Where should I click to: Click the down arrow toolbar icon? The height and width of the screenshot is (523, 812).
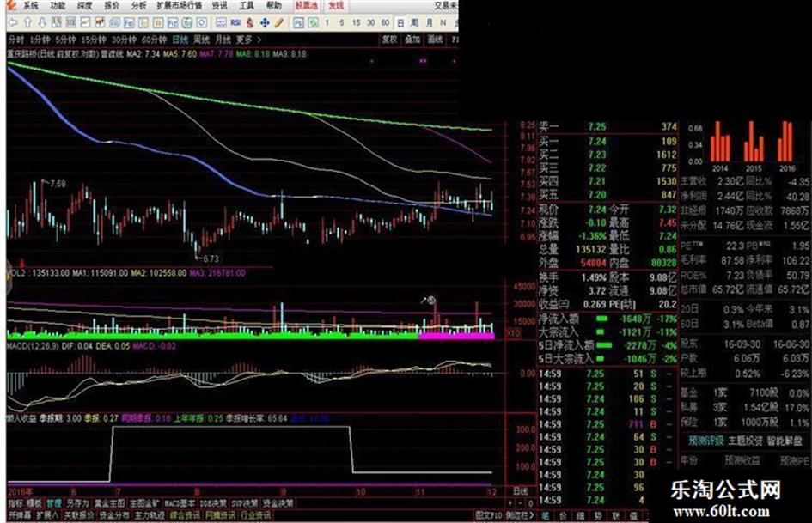click(x=42, y=23)
